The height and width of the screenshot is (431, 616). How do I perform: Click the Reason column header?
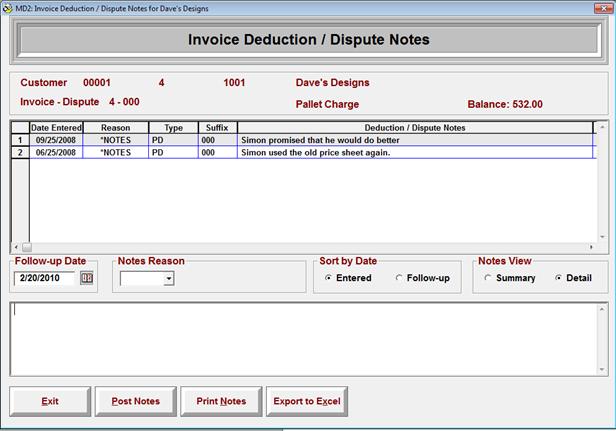coord(116,128)
